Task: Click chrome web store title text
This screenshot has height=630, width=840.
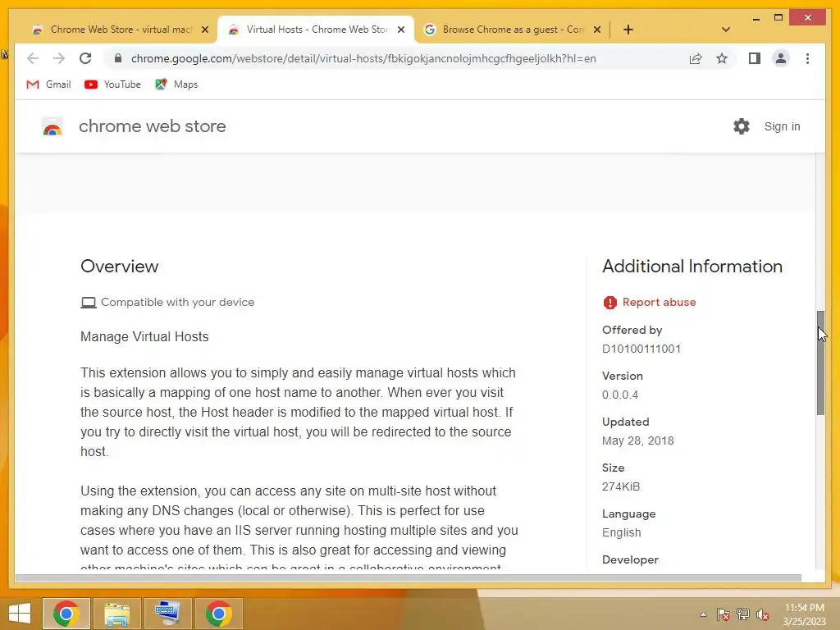Action: 152,126
